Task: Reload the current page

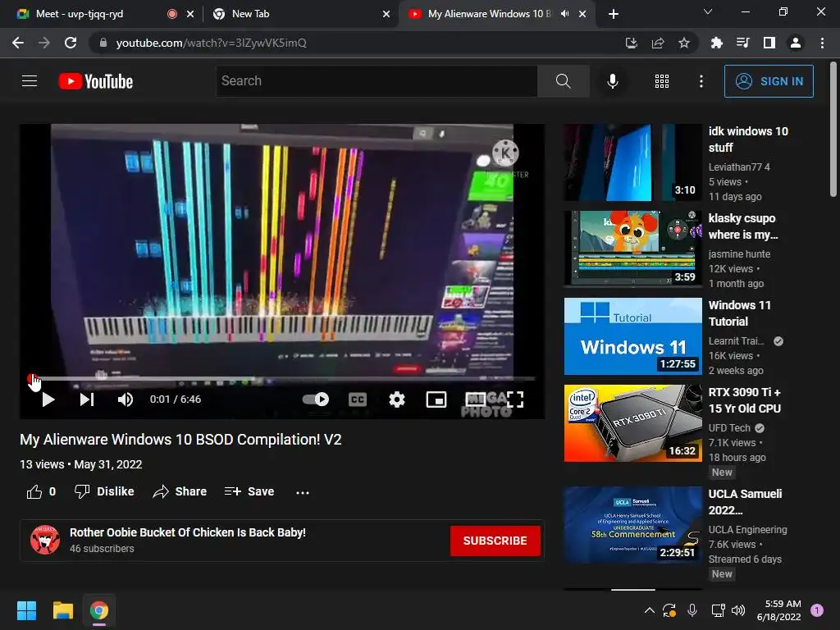Action: pyautogui.click(x=71, y=43)
